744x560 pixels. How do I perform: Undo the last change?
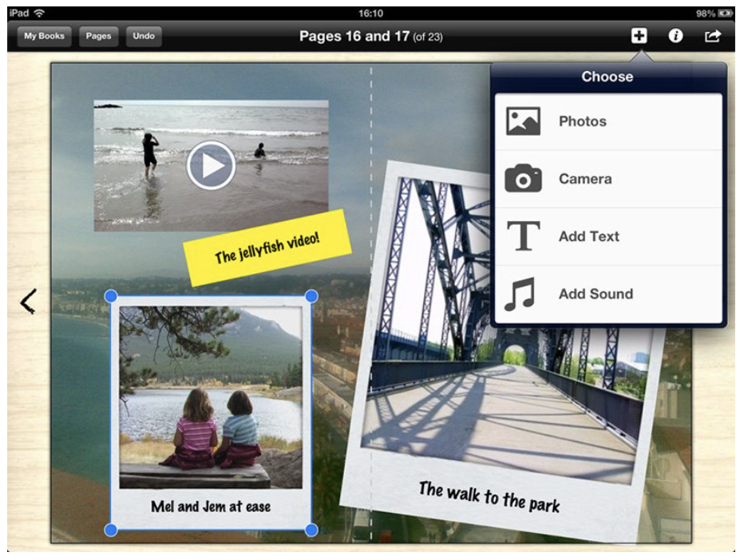pyautogui.click(x=144, y=35)
